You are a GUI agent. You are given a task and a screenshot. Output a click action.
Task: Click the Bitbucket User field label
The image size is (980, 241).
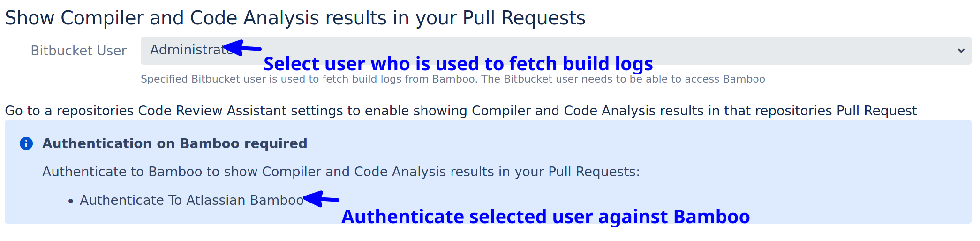(x=78, y=51)
